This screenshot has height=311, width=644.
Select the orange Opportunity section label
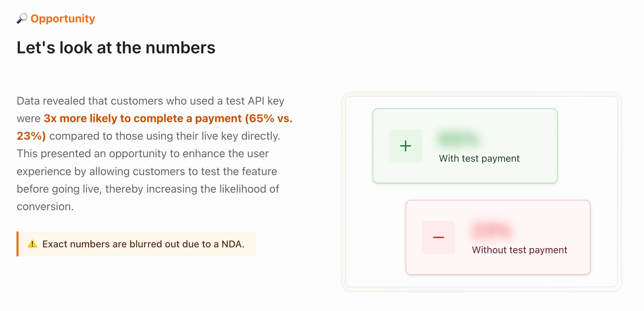63,19
